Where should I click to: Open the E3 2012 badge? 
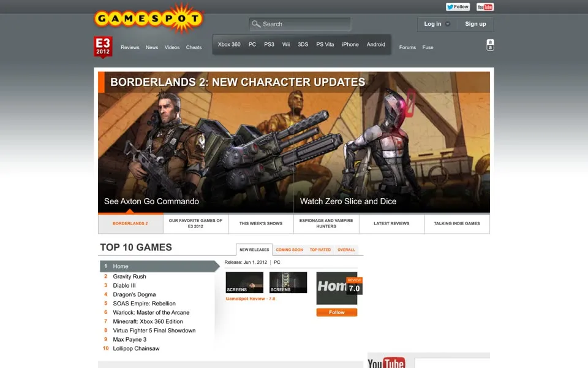(x=103, y=47)
